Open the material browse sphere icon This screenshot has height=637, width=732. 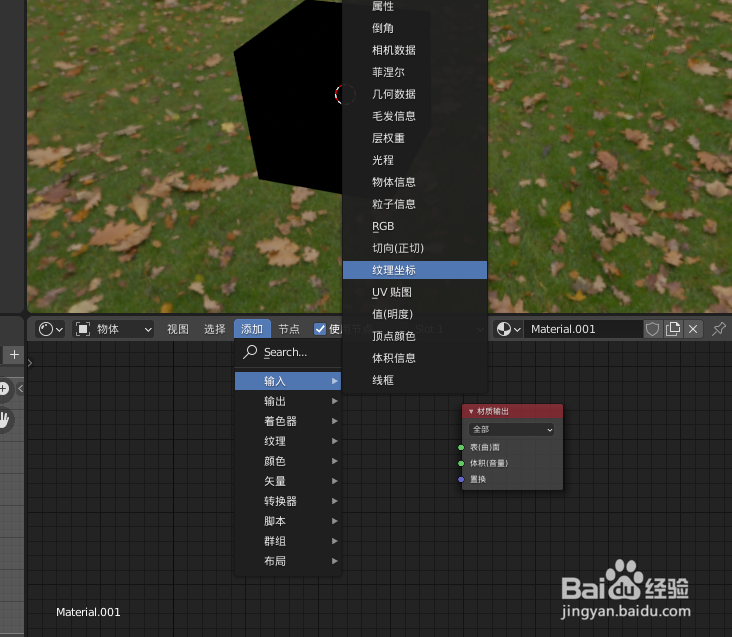click(508, 329)
